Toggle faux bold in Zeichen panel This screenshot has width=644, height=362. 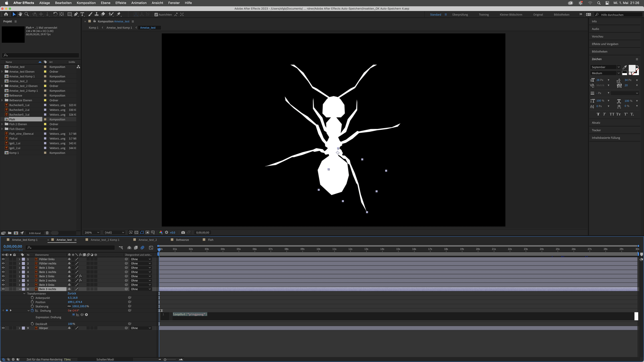click(x=598, y=114)
